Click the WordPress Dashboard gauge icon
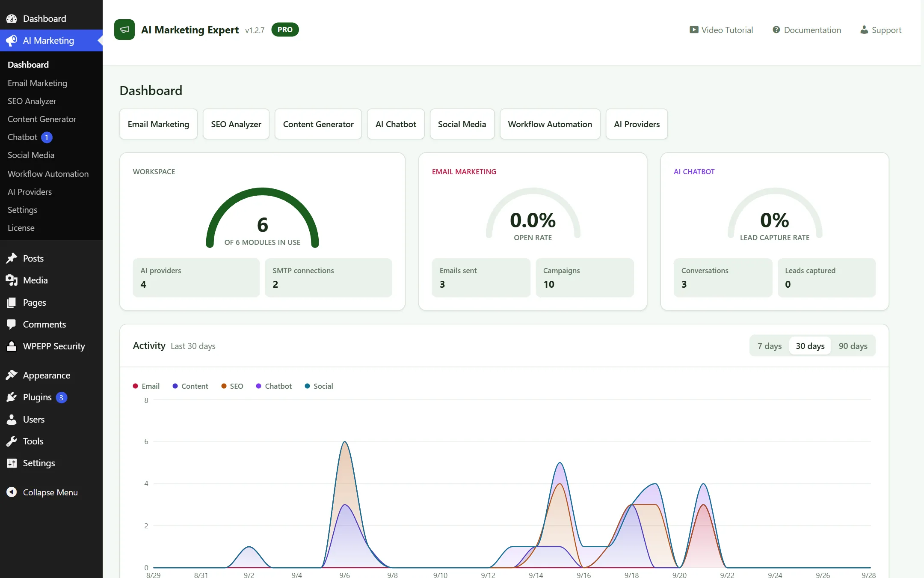The width and height of the screenshot is (924, 578). coord(12,18)
